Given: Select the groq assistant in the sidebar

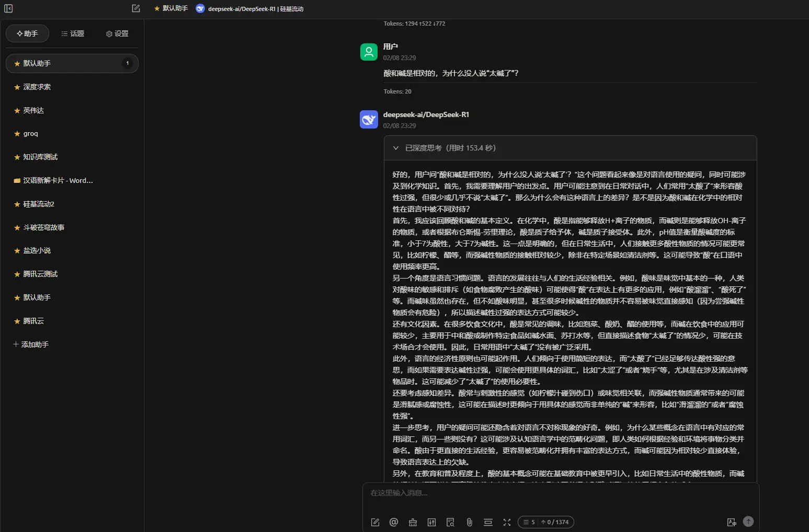Looking at the screenshot, I should coord(30,134).
